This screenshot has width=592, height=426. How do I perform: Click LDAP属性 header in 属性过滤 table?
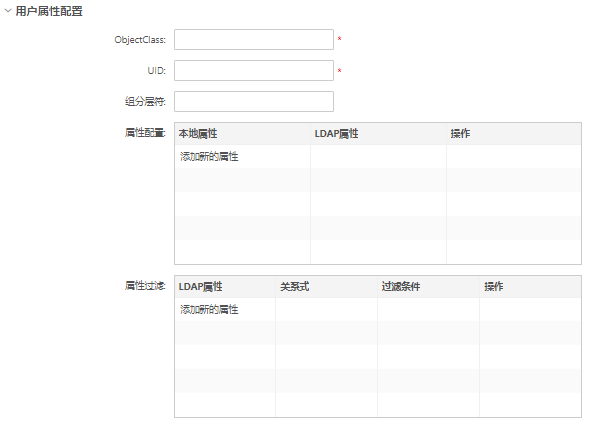click(x=200, y=286)
